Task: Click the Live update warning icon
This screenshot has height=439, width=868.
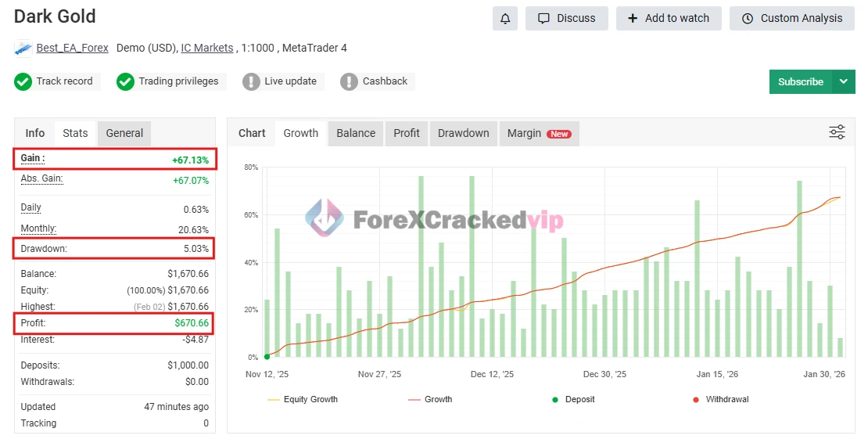Action: point(251,81)
